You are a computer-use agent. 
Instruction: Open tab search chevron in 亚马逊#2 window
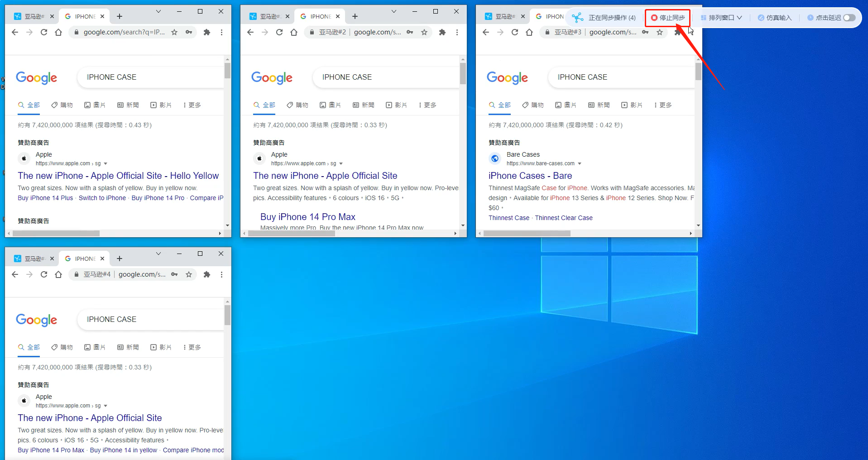point(394,11)
